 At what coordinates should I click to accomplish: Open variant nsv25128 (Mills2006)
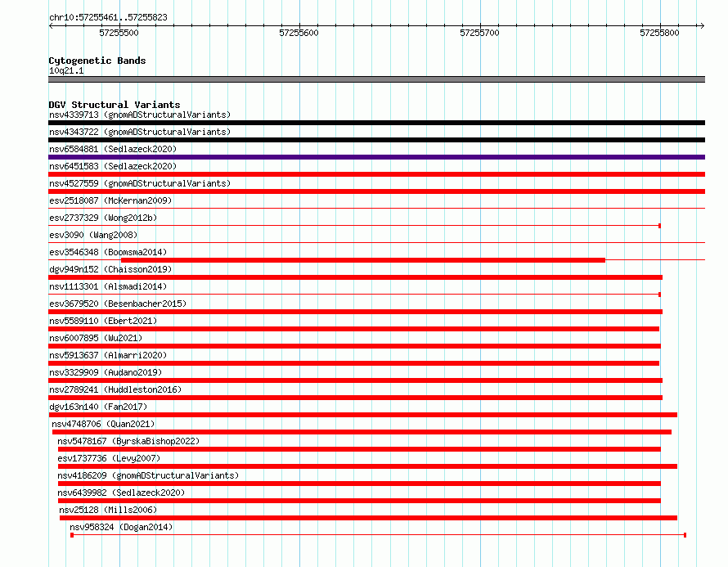(x=108, y=510)
